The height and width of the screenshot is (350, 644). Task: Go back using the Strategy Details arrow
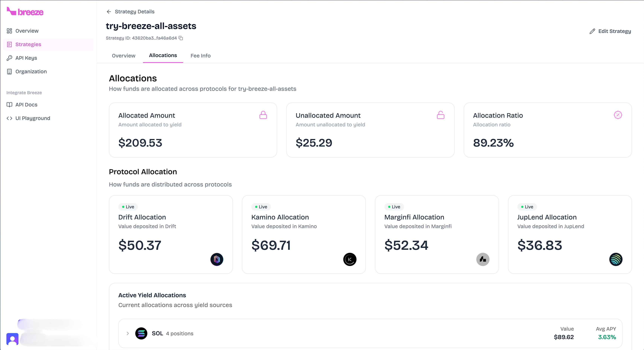tap(109, 11)
